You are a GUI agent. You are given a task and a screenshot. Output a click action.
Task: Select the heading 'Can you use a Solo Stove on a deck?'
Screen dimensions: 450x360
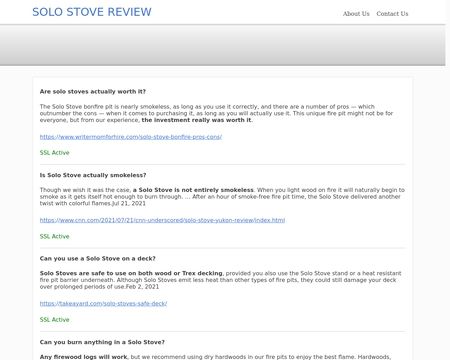coord(97,258)
